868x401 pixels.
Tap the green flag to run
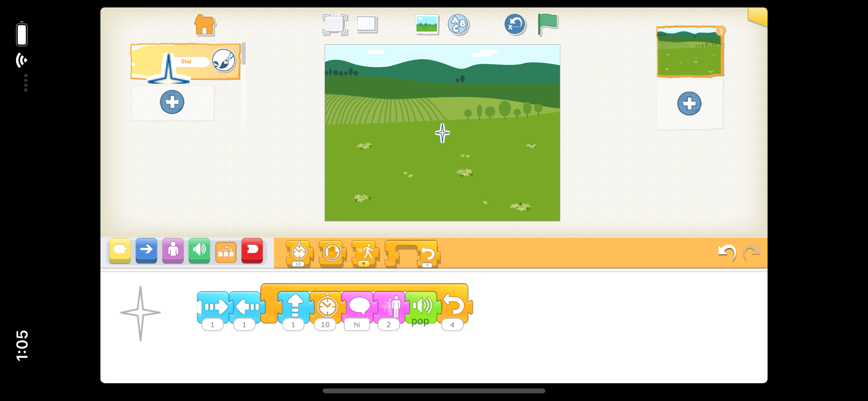pyautogui.click(x=547, y=24)
